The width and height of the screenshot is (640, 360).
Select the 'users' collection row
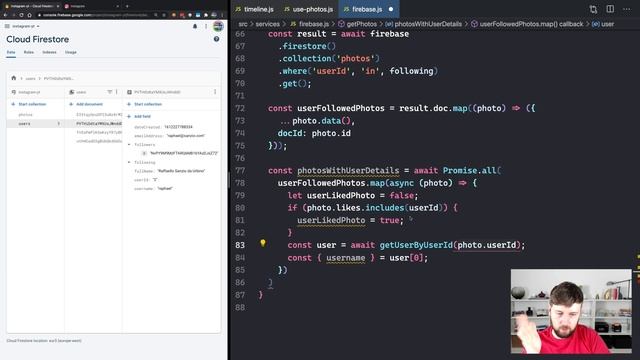pos(35,123)
